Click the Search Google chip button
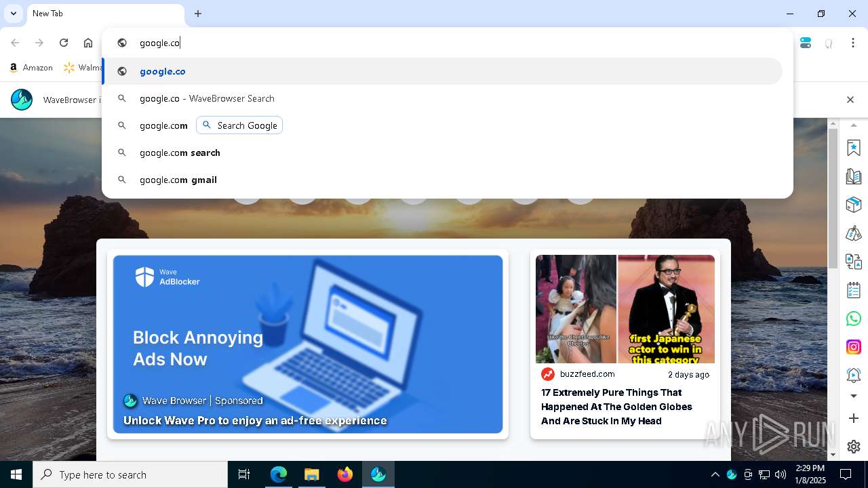 coord(239,125)
